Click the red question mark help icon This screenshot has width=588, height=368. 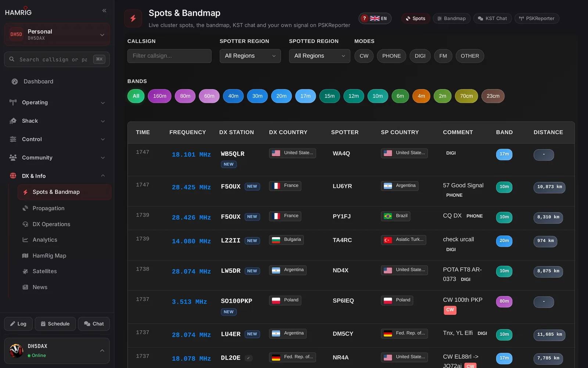pos(364,18)
